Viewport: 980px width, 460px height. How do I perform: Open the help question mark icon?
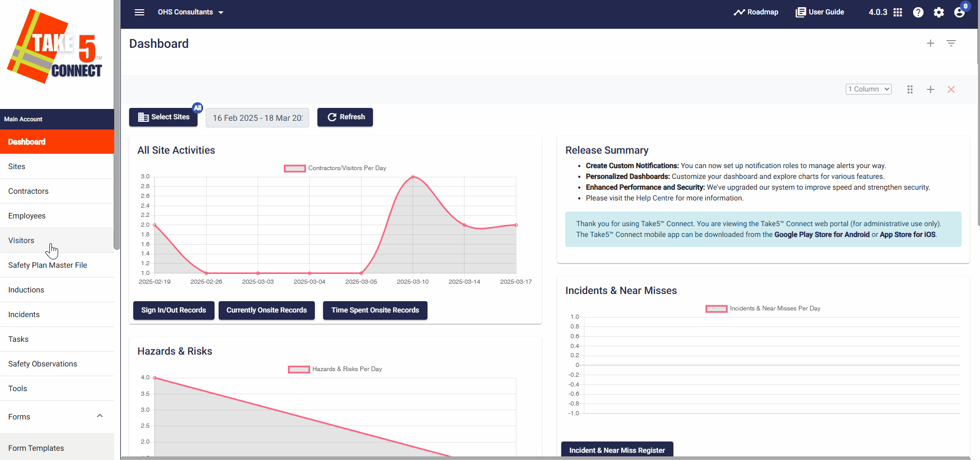point(918,12)
